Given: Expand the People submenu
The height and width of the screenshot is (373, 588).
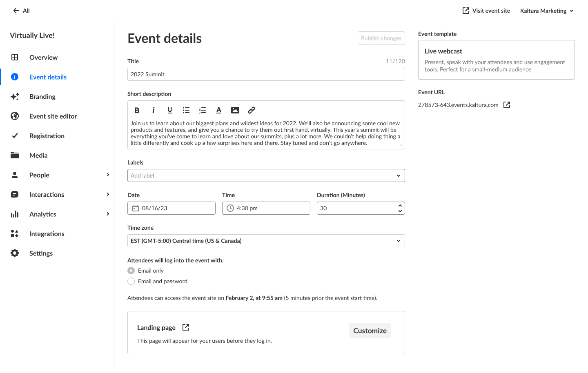Looking at the screenshot, I should point(108,175).
